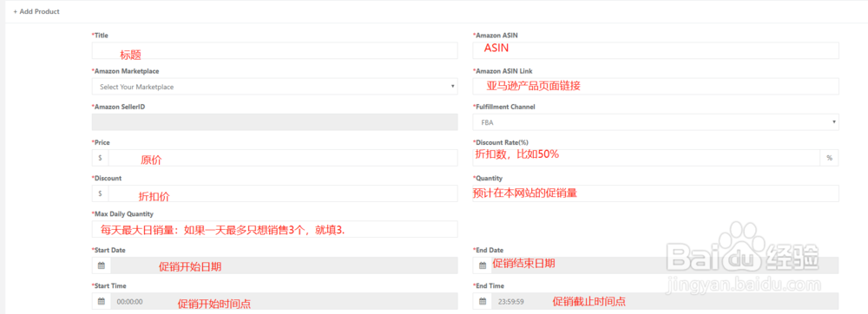The image size is (868, 314).
Task: Click the Quantity label
Action: tap(487, 178)
